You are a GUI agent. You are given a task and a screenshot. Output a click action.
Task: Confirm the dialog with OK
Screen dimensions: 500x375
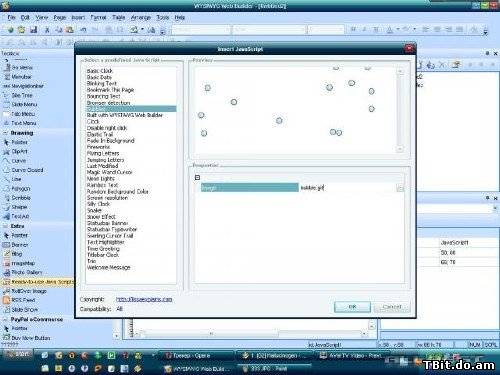[x=352, y=307]
